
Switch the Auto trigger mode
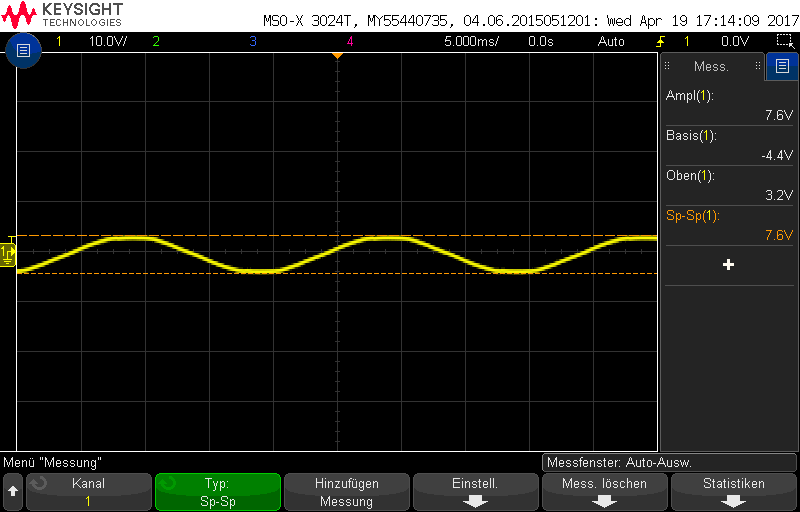coord(611,41)
